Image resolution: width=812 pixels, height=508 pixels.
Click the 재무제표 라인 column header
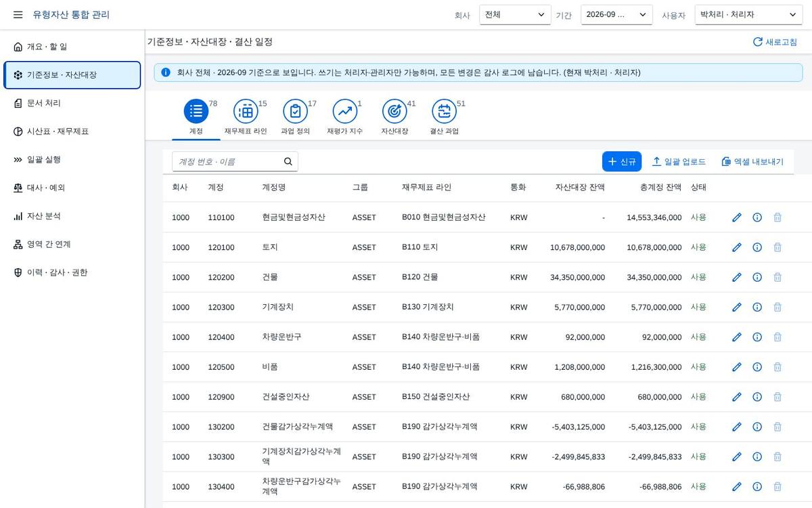[x=426, y=187]
